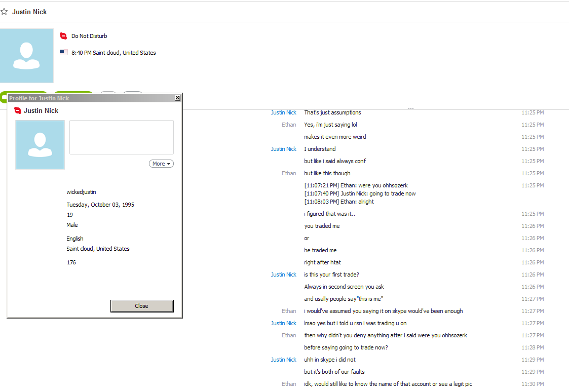This screenshot has height=392, width=569.
Task: Click the timestamp beside 'but it's both of our faults'
Action: (x=533, y=372)
